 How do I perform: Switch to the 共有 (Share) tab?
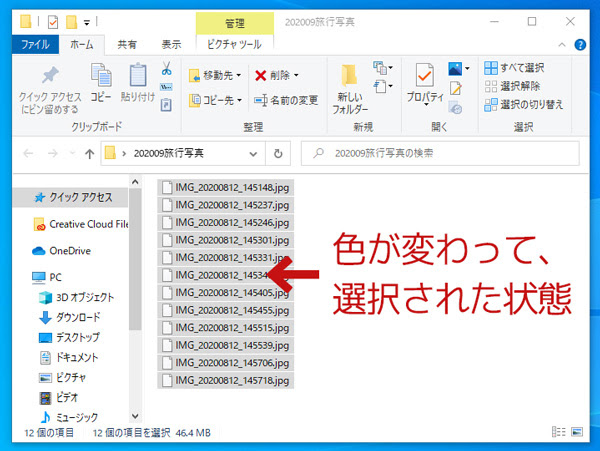(x=127, y=45)
